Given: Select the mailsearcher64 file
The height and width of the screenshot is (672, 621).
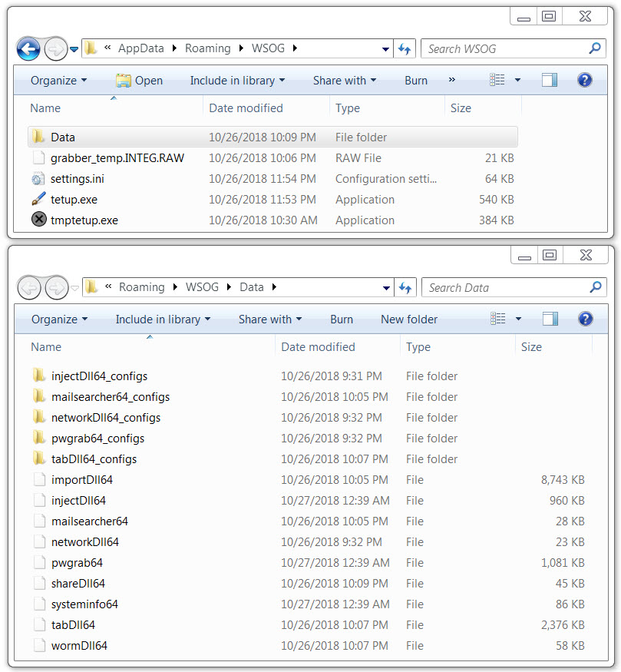Looking at the screenshot, I should [310, 521].
